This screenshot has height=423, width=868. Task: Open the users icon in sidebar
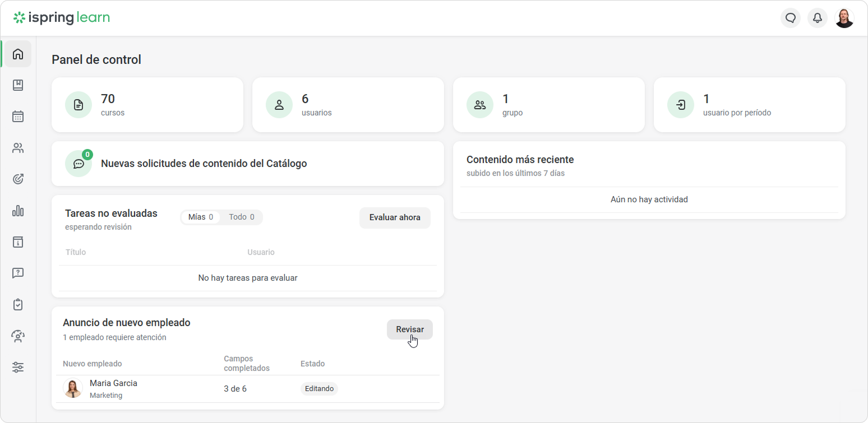pos(18,148)
